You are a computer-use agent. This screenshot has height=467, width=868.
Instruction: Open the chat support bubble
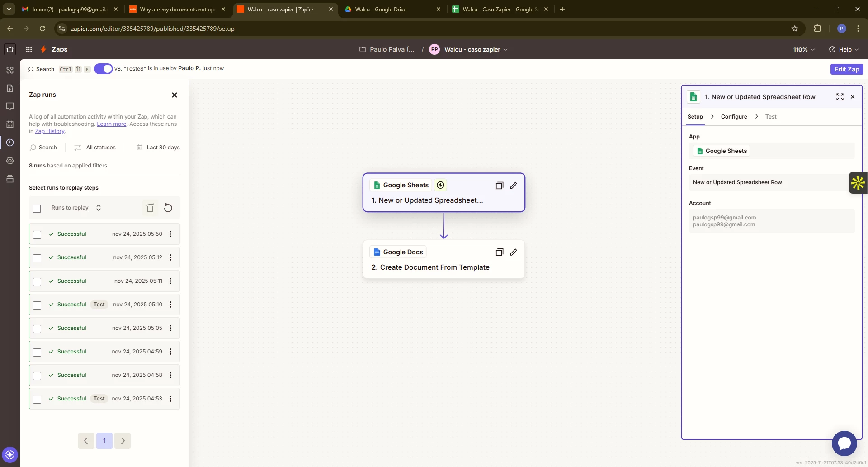[x=844, y=443]
